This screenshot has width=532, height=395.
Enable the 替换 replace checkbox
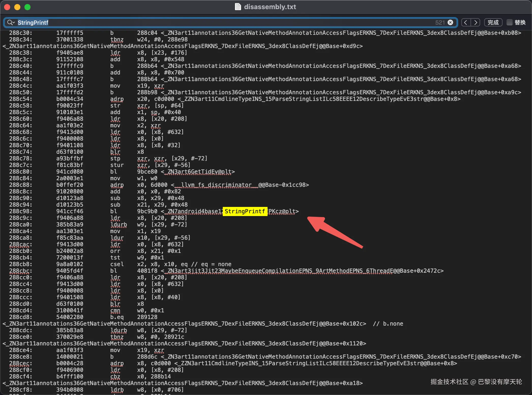click(509, 22)
